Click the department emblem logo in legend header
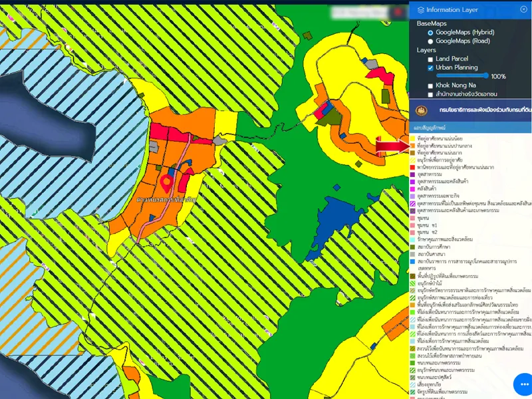This screenshot has width=532, height=399. coord(420,110)
